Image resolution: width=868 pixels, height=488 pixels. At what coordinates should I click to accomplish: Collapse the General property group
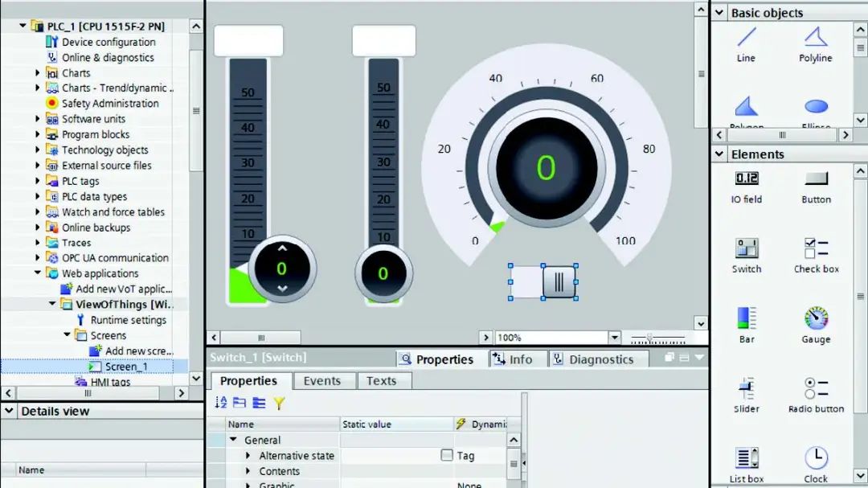point(234,440)
